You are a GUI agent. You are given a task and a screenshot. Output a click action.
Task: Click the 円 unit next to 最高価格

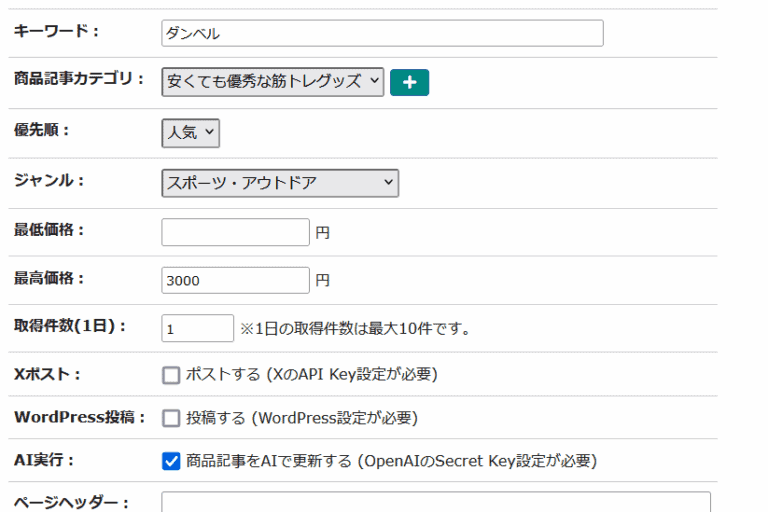[x=322, y=281]
